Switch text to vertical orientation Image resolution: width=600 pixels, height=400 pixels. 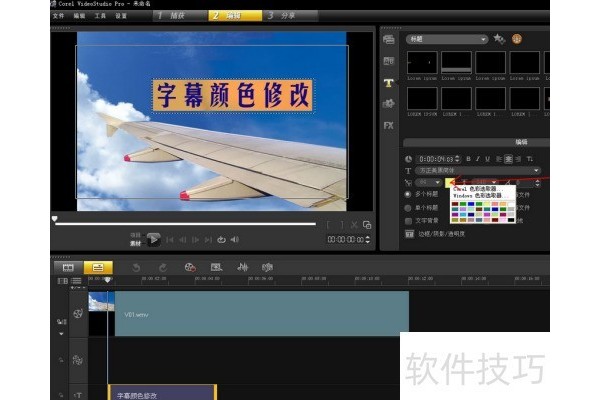coord(530,159)
